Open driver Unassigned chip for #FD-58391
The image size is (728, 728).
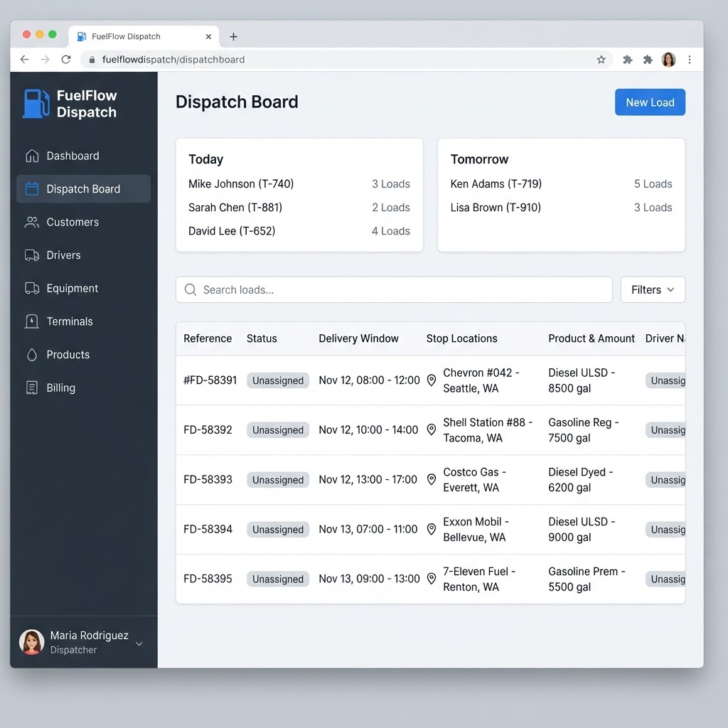click(x=665, y=380)
